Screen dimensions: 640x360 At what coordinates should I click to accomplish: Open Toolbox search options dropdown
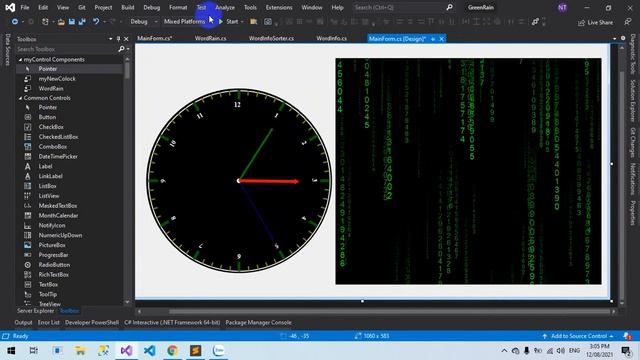tap(128, 49)
